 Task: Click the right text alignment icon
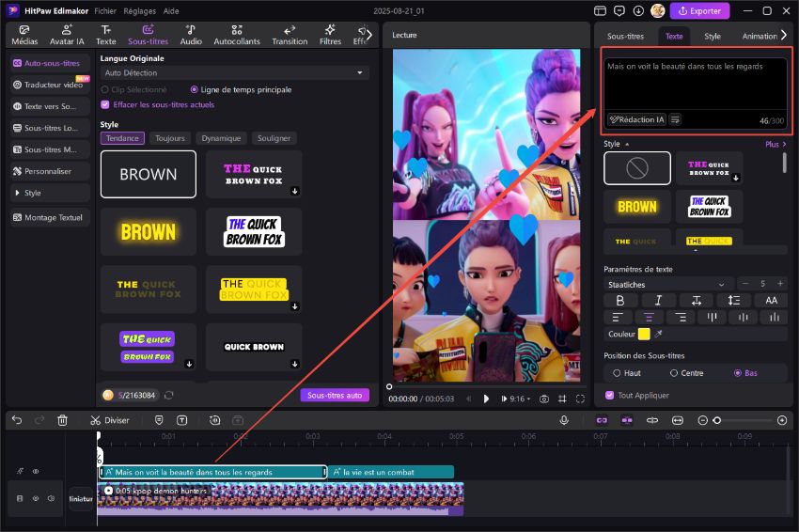coord(681,318)
